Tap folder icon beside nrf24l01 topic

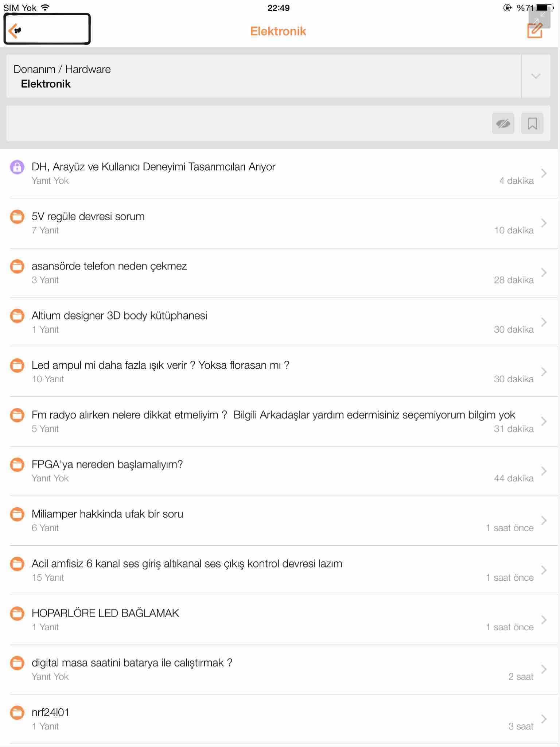point(17,713)
